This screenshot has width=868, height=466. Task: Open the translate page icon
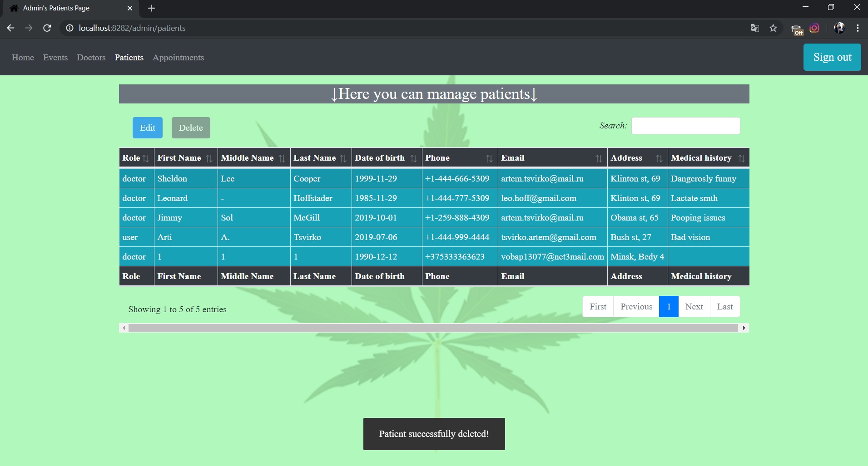755,28
